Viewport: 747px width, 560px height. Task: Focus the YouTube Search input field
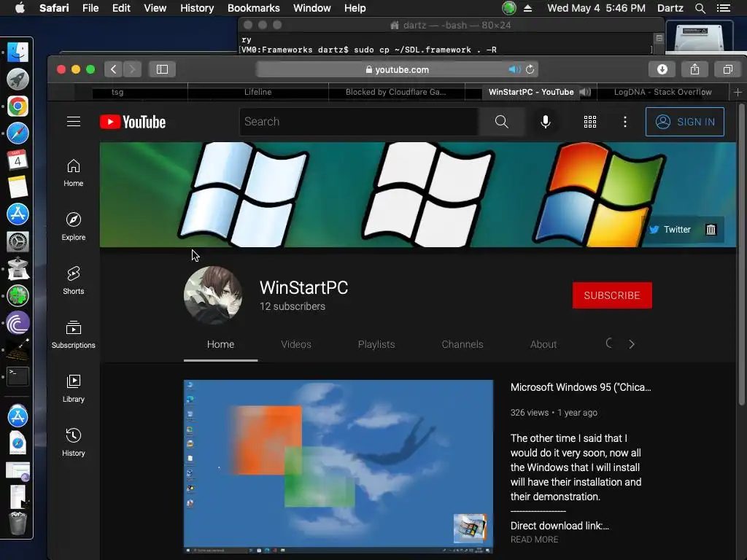tap(360, 122)
